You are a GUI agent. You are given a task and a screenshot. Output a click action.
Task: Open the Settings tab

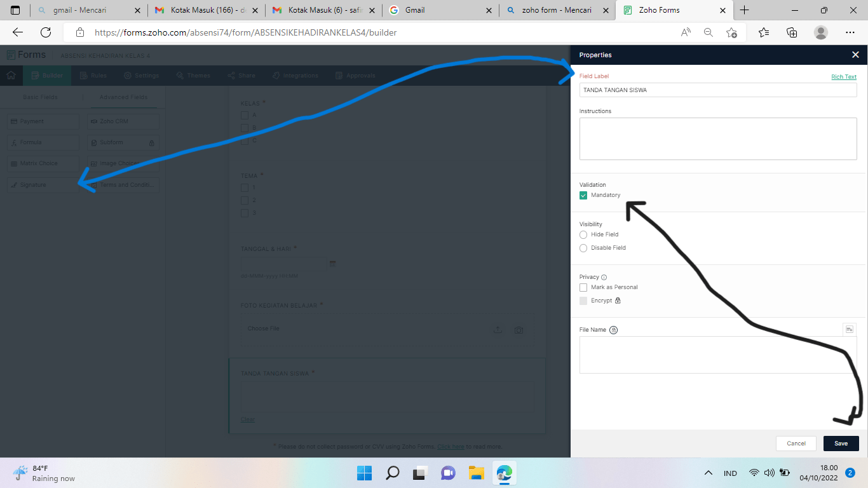142,76
